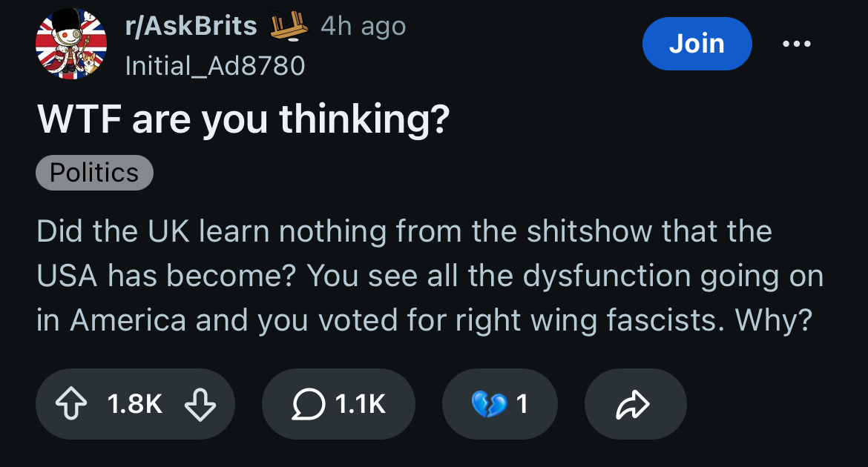The image size is (868, 467).
Task: Expand the post body text about the UK
Action: coord(430,276)
